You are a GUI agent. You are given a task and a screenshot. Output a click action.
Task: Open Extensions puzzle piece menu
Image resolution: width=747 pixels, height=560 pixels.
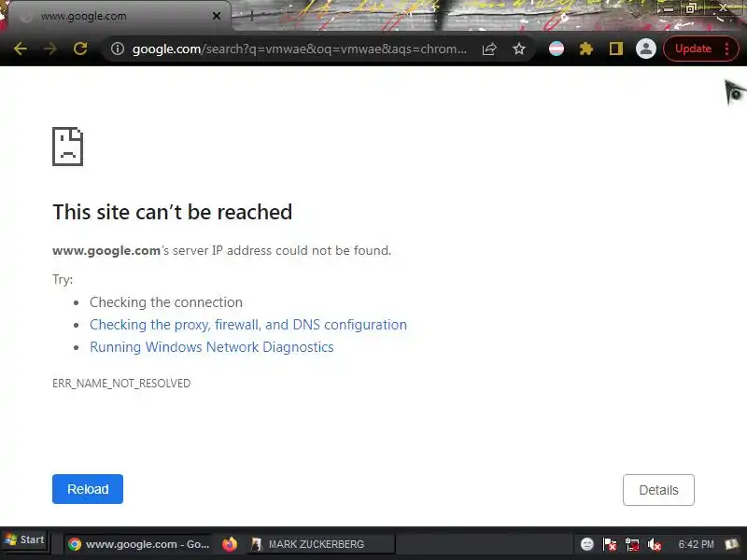click(586, 49)
